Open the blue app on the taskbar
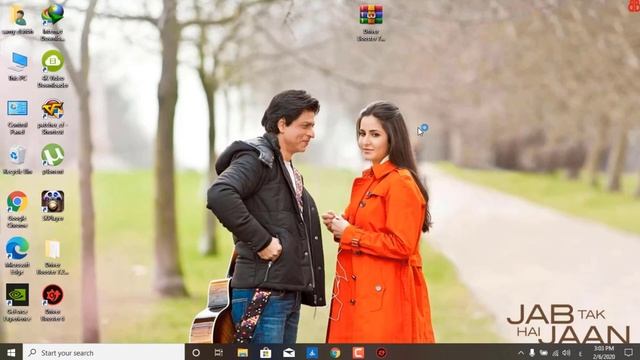 (x=312, y=353)
